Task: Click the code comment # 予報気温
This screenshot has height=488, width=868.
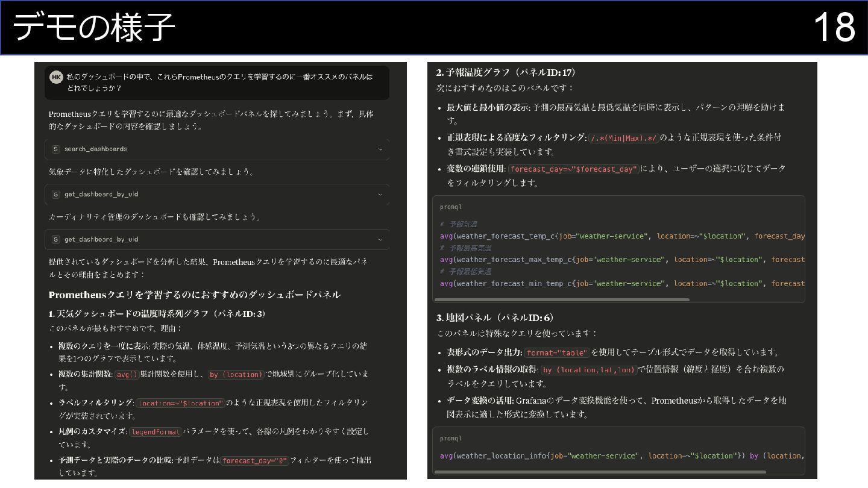Action: [x=459, y=224]
